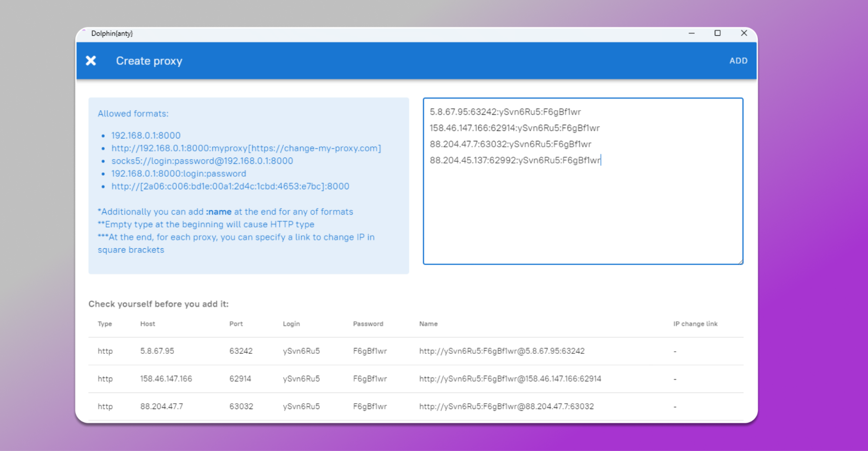868x451 pixels.
Task: Click line '88.204.45.137:62992' in text area
Action: [x=515, y=160]
